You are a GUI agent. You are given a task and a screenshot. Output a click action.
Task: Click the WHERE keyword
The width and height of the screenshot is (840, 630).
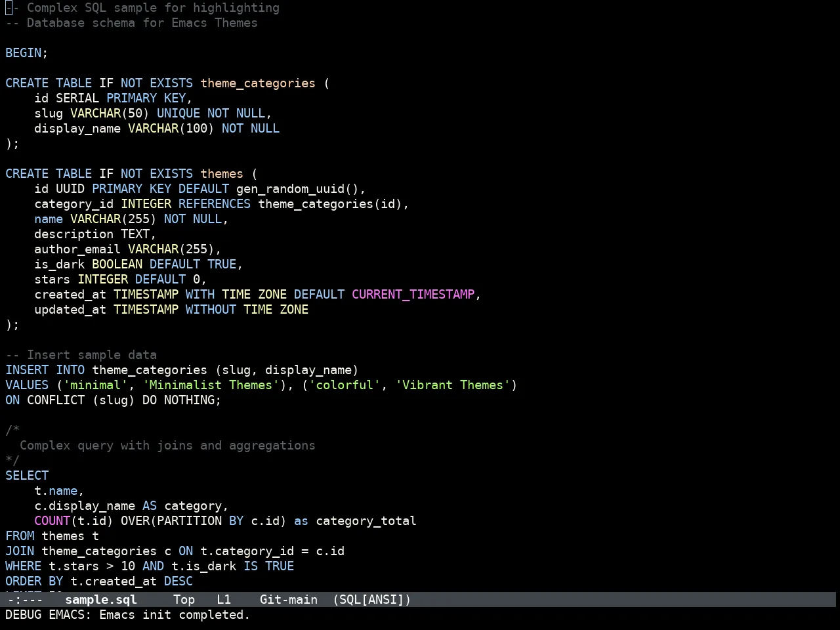pos(23,566)
